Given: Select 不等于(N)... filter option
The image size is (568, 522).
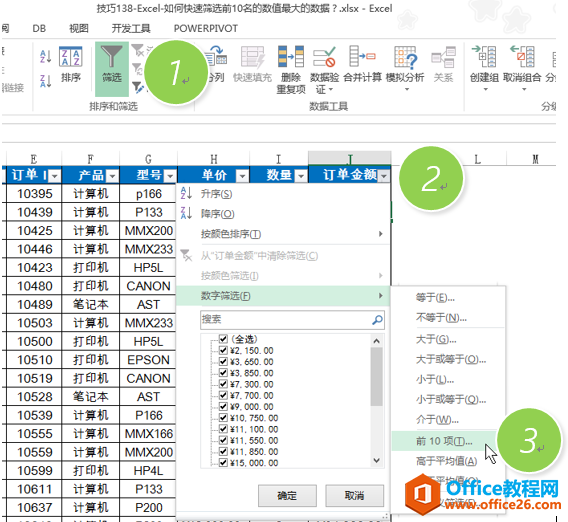Looking at the screenshot, I should 441,318.
